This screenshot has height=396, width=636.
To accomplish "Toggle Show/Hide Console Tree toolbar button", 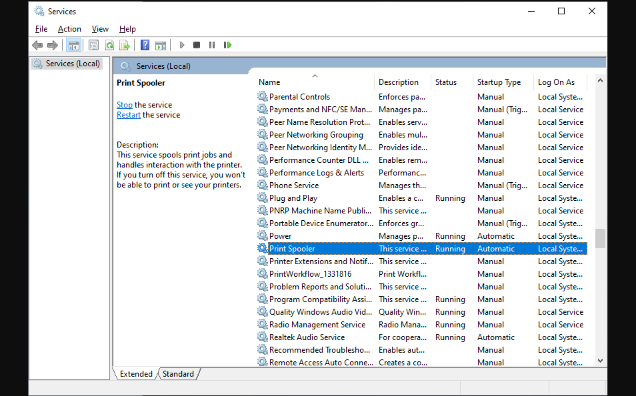I will (x=74, y=45).
